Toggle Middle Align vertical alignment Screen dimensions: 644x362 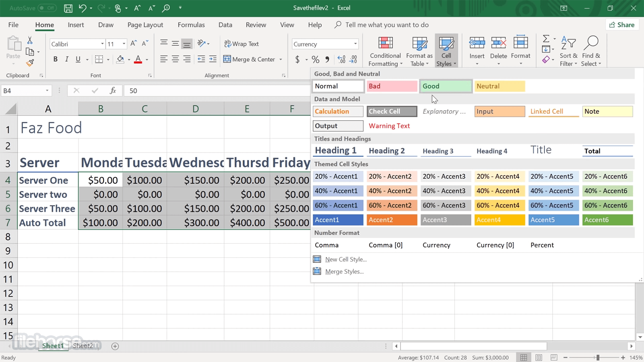(x=175, y=43)
